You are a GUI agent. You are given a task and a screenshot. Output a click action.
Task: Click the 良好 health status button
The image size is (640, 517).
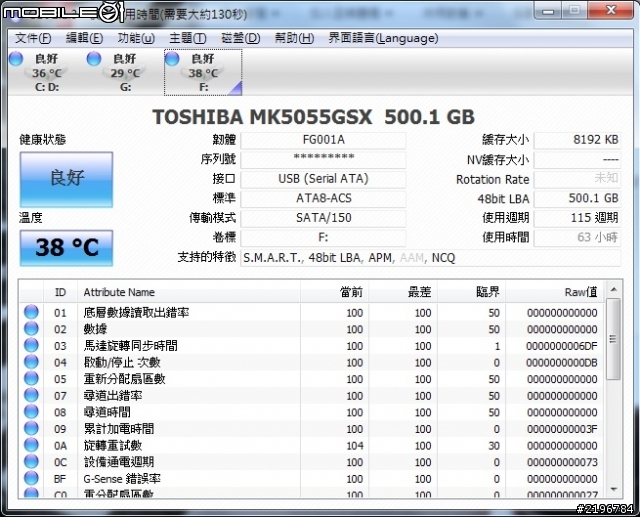(x=67, y=180)
